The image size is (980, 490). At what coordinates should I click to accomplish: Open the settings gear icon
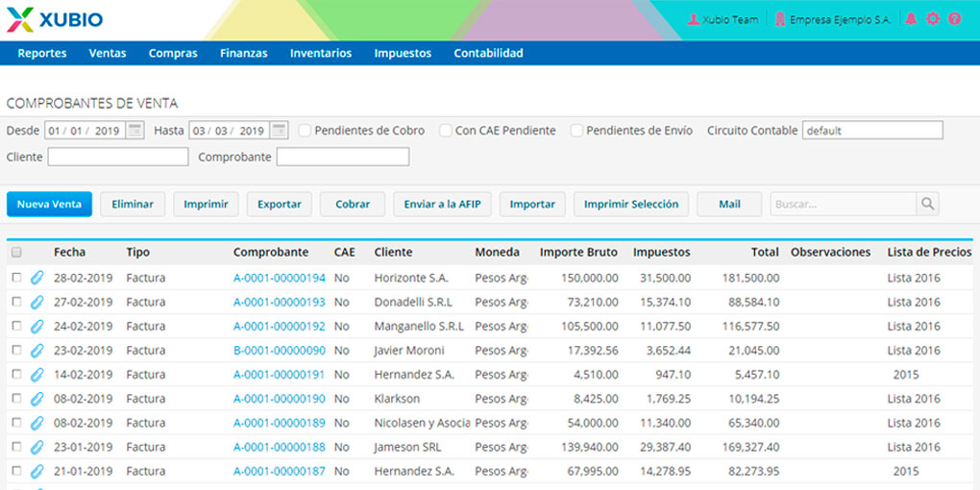tap(932, 19)
